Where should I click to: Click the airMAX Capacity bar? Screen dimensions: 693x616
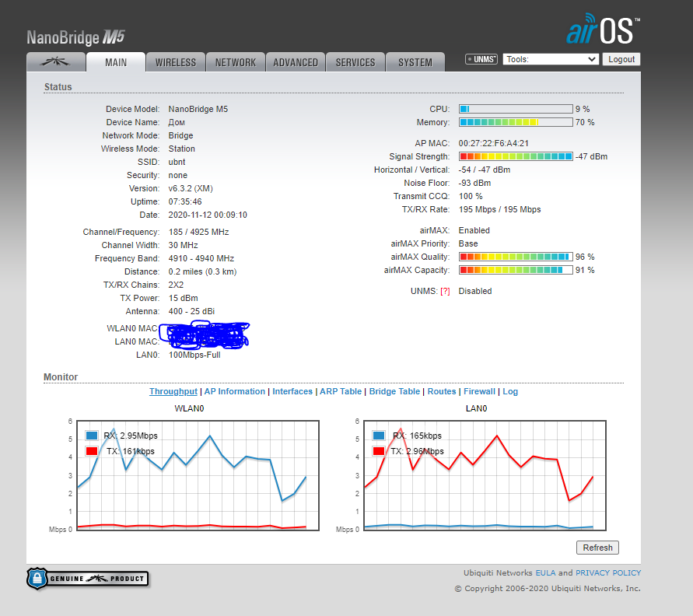516,270
